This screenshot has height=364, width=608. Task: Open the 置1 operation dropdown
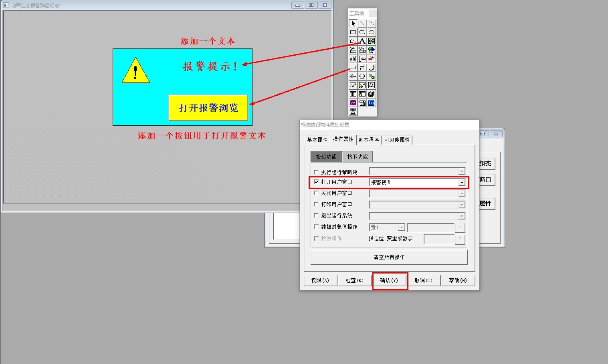click(x=401, y=227)
